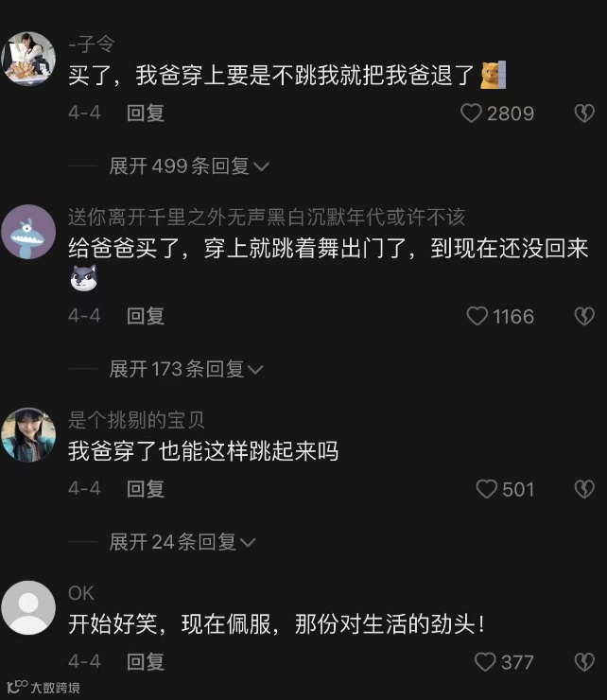Reply to the comment about dad dancing out
This screenshot has width=607, height=700.
[x=146, y=316]
